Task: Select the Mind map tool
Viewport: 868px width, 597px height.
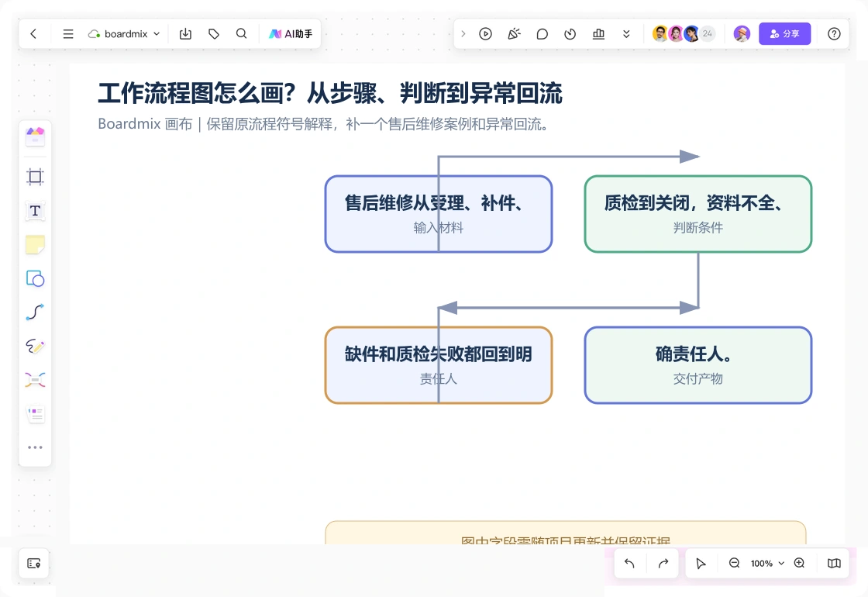Action: tap(35, 380)
